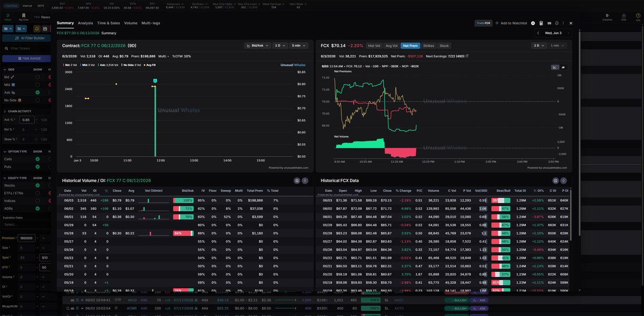
Task: Open the contract chart 1 D range dropdown
Action: point(280,46)
